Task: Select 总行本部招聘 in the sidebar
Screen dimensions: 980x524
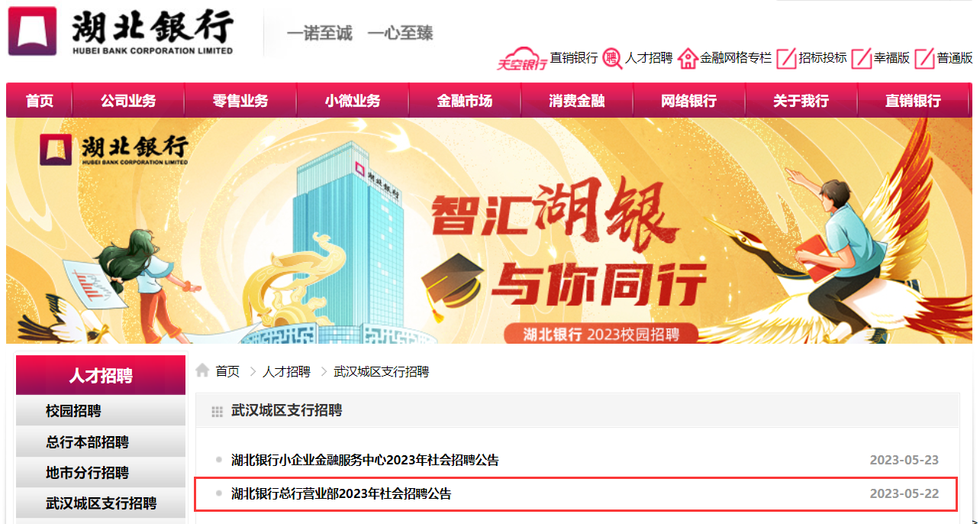Action: pos(101,442)
